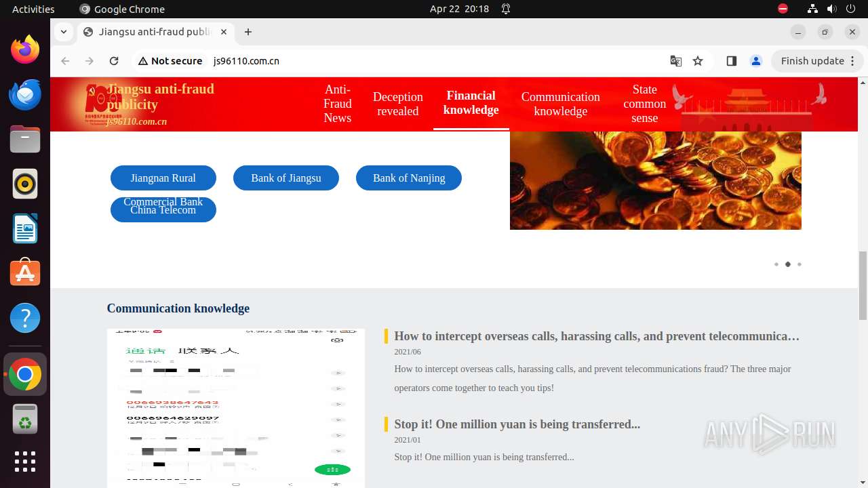Image resolution: width=868 pixels, height=488 pixels.
Task: Select the third carousel dot
Action: [x=800, y=264]
